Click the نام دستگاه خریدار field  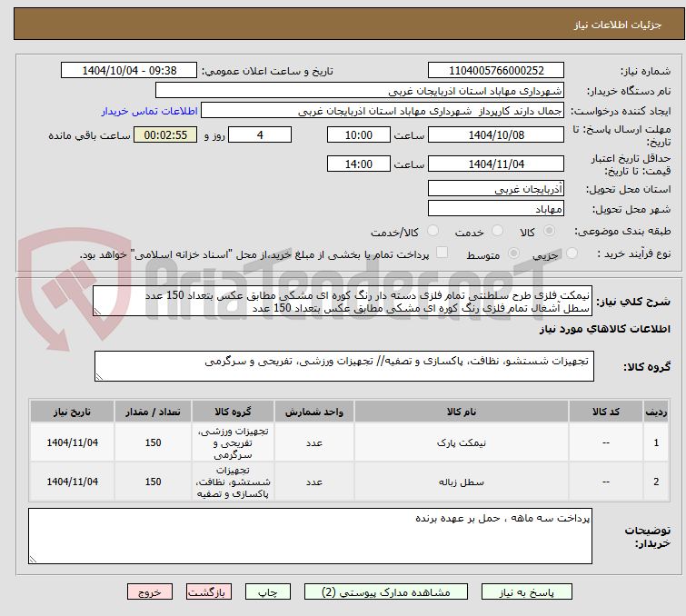pos(360,91)
